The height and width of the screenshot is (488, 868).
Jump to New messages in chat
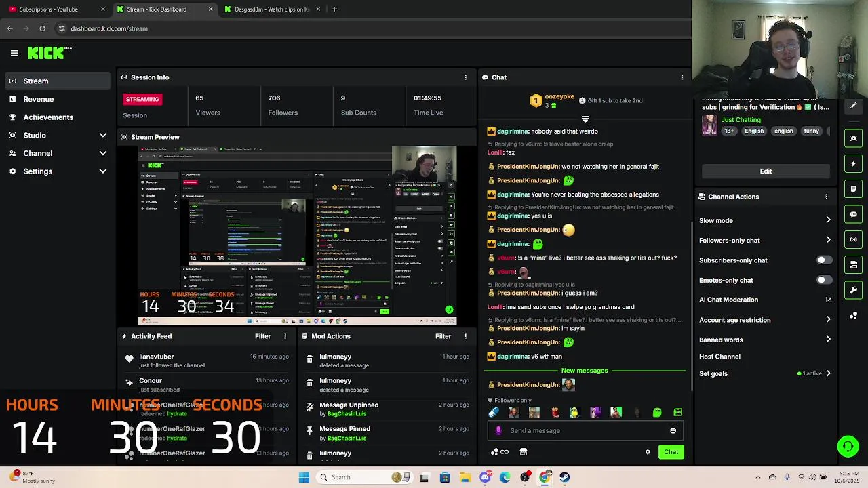pyautogui.click(x=585, y=371)
